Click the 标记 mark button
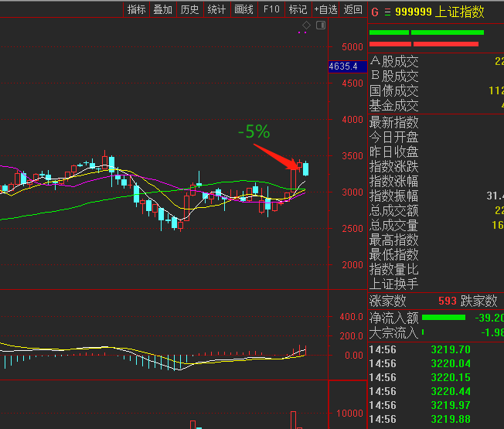 298,9
